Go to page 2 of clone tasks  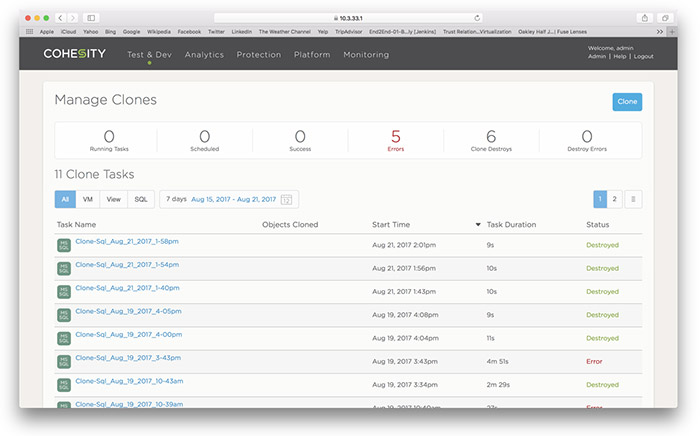pos(615,199)
